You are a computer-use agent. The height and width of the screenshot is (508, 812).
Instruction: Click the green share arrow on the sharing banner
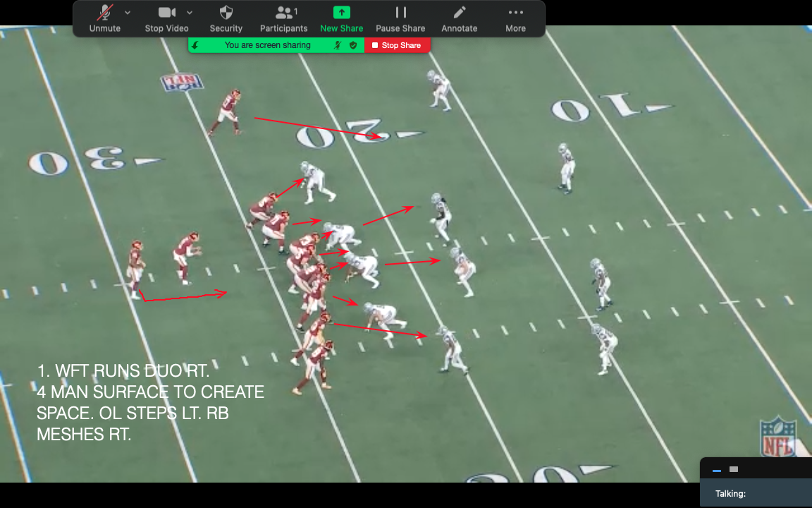pos(195,44)
